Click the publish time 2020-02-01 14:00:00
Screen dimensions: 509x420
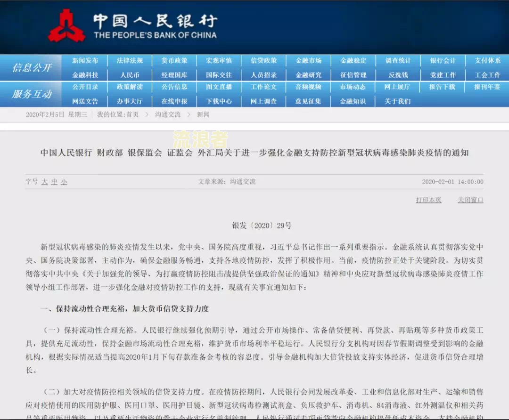452,182
